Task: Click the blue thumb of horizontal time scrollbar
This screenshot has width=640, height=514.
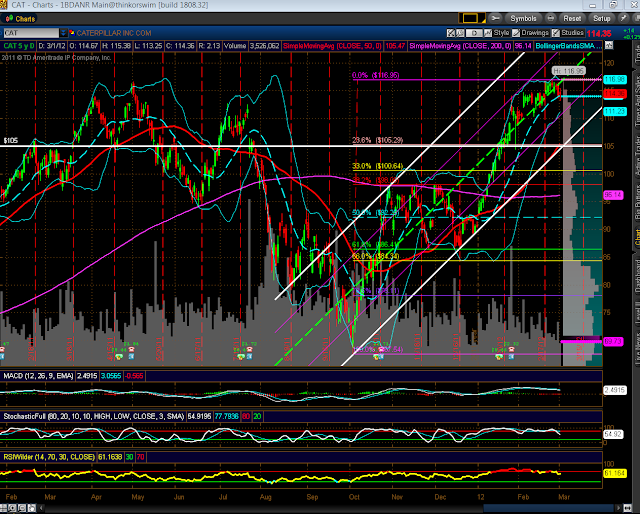Action: 548,508
